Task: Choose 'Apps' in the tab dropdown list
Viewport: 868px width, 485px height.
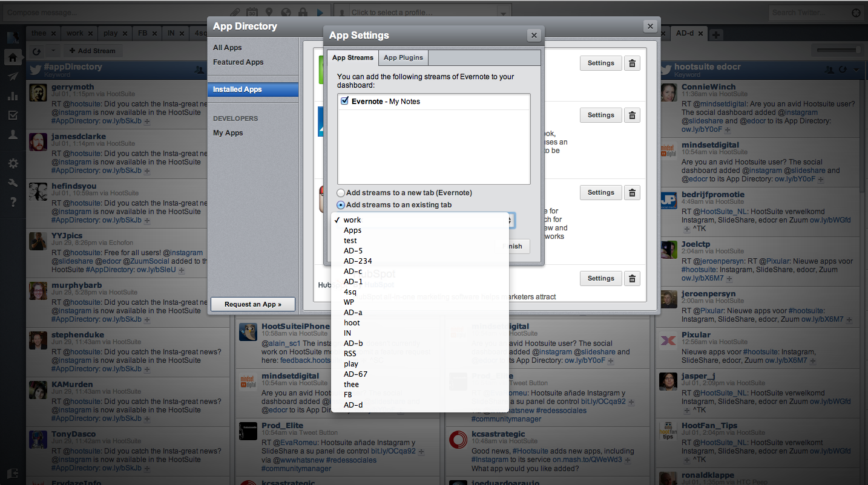Action: (x=420, y=230)
